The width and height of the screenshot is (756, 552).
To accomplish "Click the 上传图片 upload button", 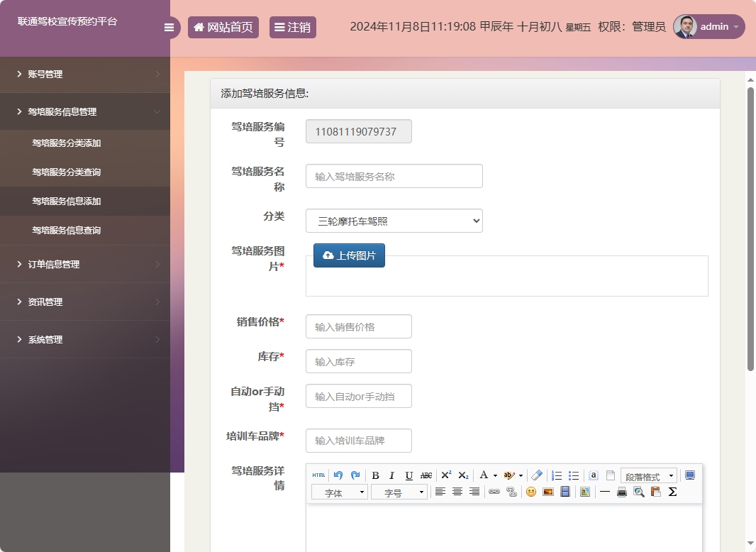I will 349,255.
